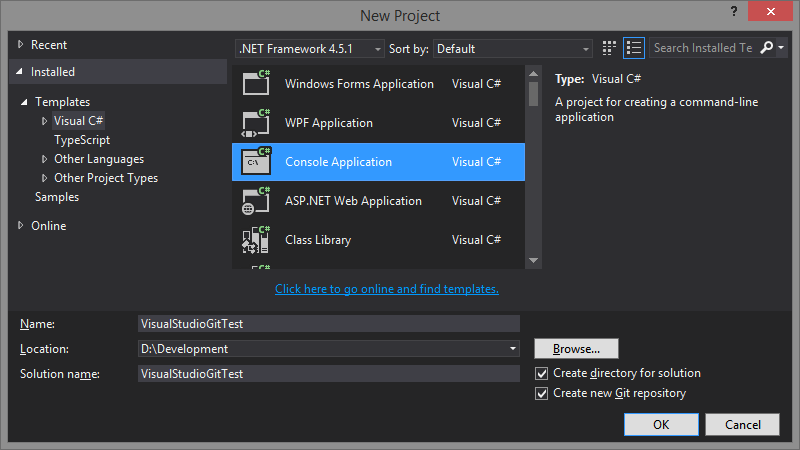
Task: Click the Search Installed Templates box
Action: (x=704, y=48)
